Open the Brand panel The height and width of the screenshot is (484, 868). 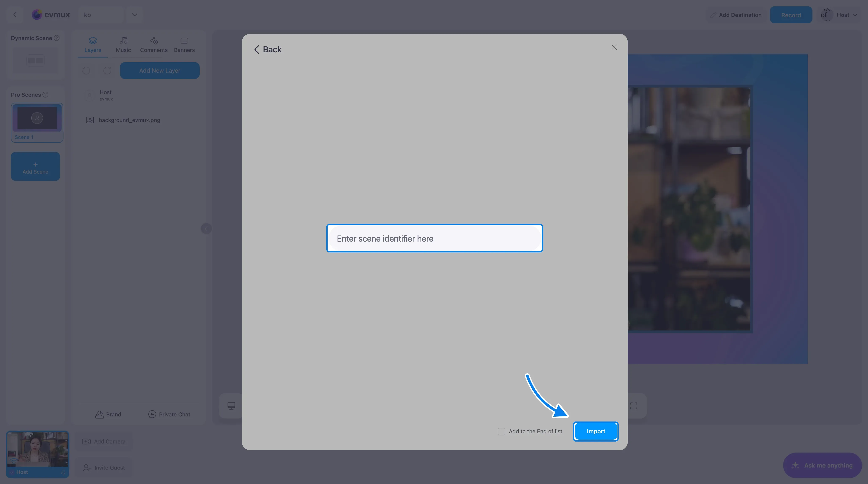[108, 414]
